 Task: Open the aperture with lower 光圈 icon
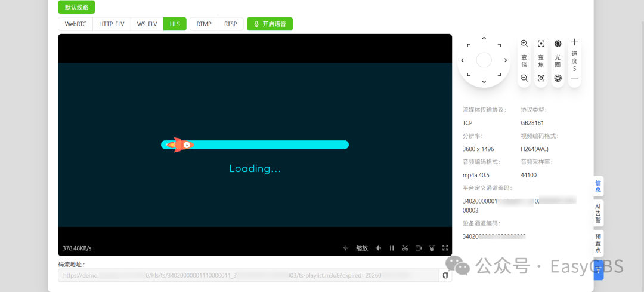point(558,78)
